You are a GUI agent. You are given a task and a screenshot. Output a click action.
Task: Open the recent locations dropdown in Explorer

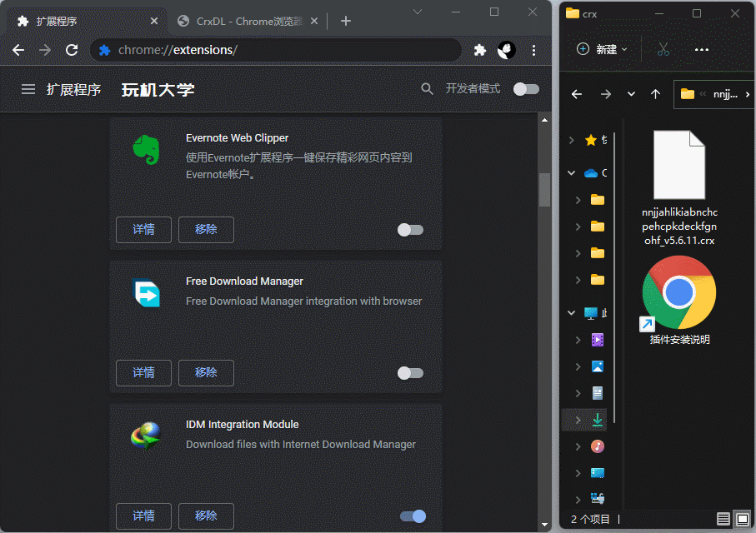pyautogui.click(x=631, y=94)
